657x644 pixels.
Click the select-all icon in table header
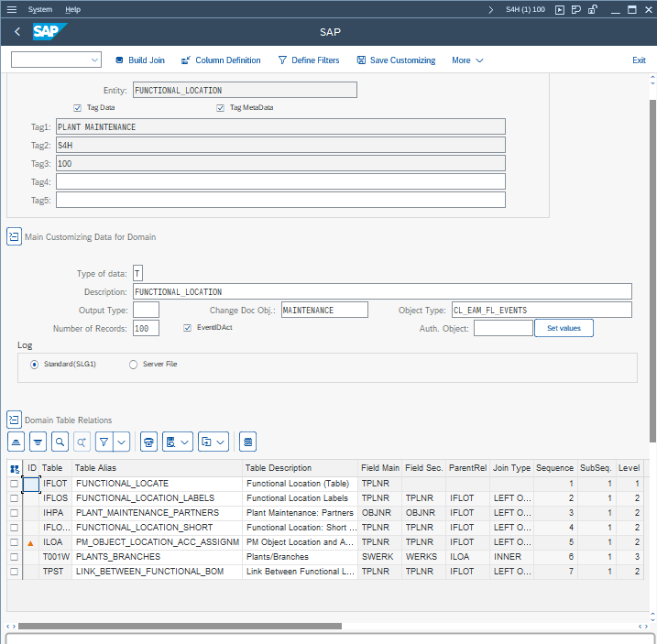point(14,468)
